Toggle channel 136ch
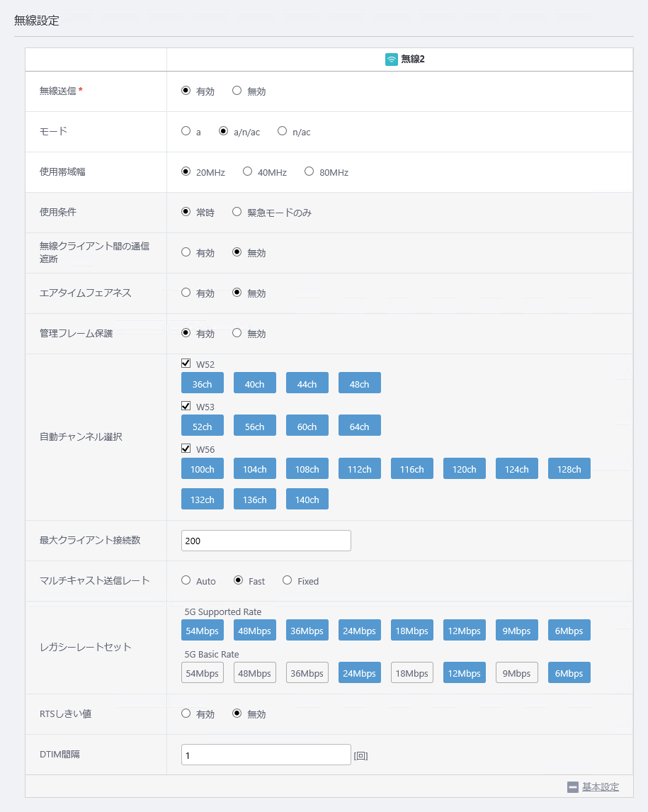 click(x=255, y=500)
